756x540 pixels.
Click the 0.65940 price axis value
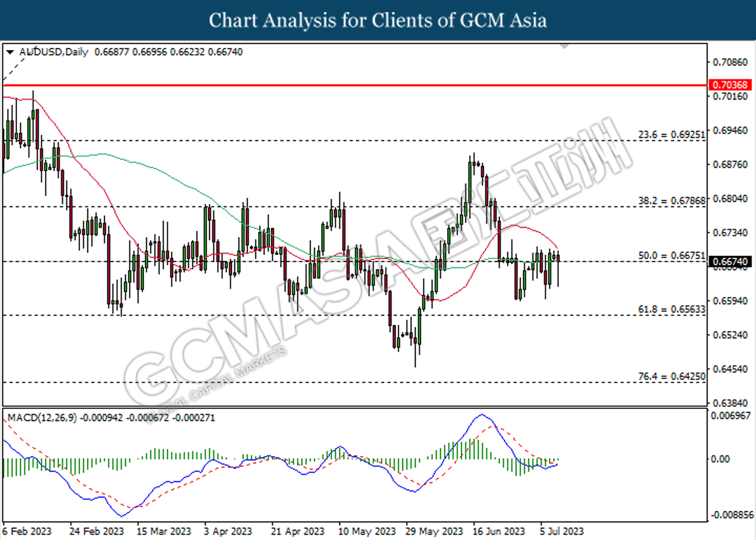(730, 301)
